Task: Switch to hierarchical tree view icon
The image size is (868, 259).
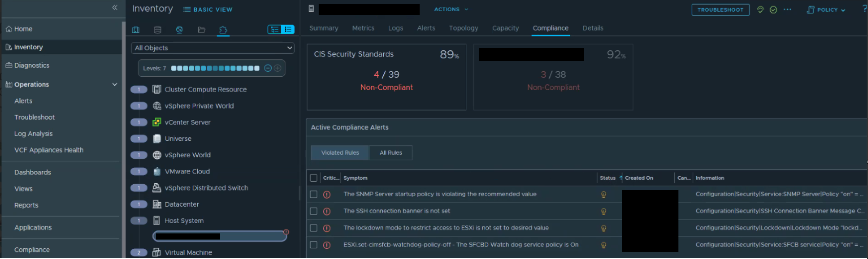Action: tap(275, 30)
